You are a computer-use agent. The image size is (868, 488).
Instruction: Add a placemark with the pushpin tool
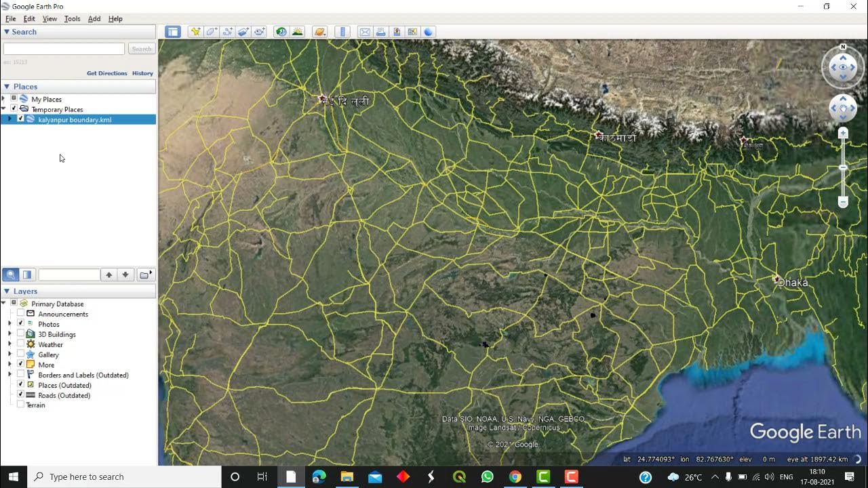pos(195,32)
